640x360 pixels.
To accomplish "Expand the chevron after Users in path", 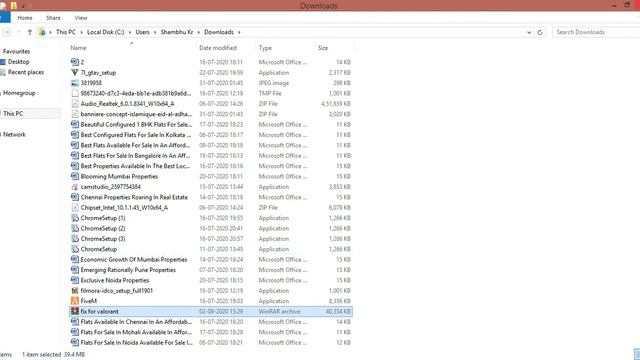I will tap(155, 32).
